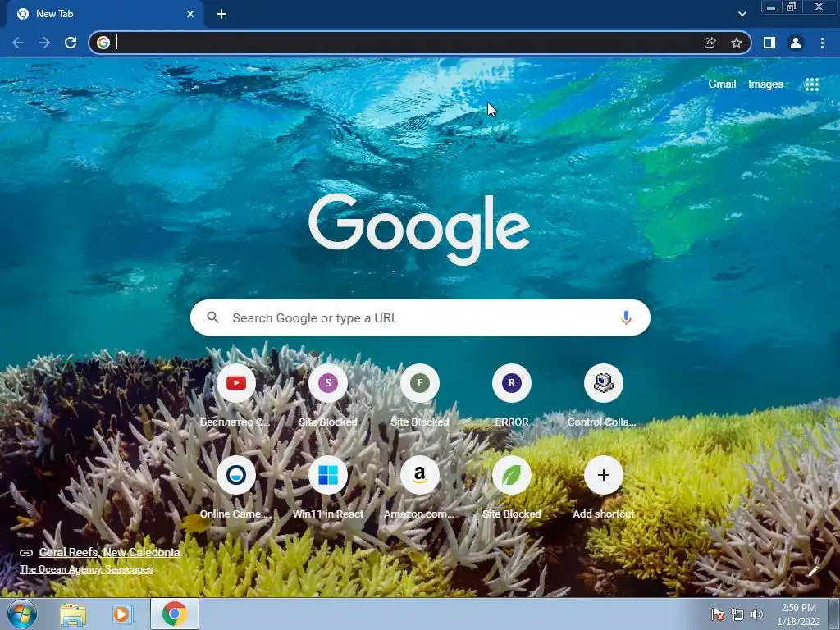Image resolution: width=840 pixels, height=630 pixels.
Task: Bookmark this tab with the star icon
Action: pos(737,43)
